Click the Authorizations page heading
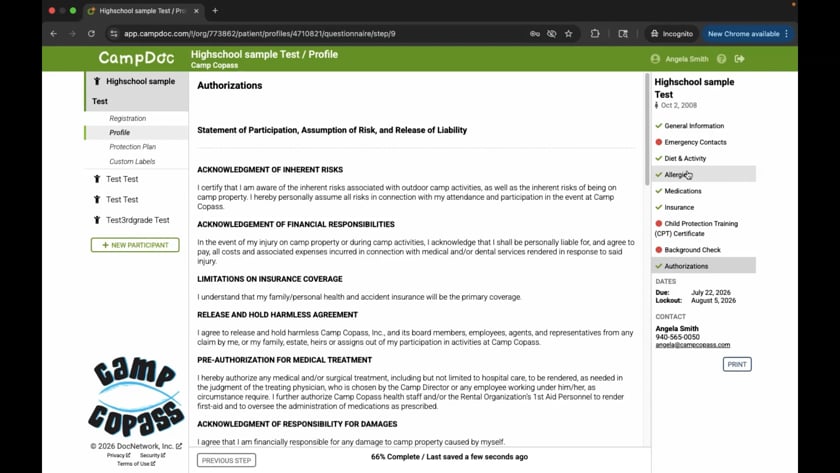This screenshot has height=473, width=840. (x=230, y=86)
